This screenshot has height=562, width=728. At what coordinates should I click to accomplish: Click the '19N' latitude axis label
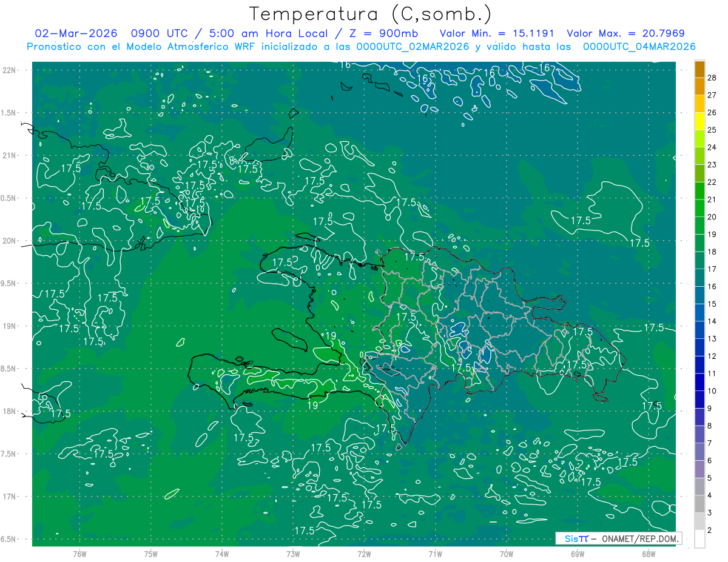[x=10, y=326]
